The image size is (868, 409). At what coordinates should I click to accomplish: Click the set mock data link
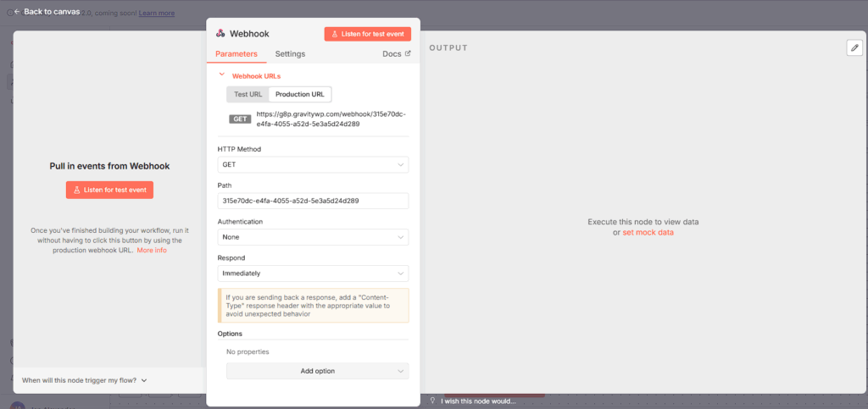(x=648, y=233)
